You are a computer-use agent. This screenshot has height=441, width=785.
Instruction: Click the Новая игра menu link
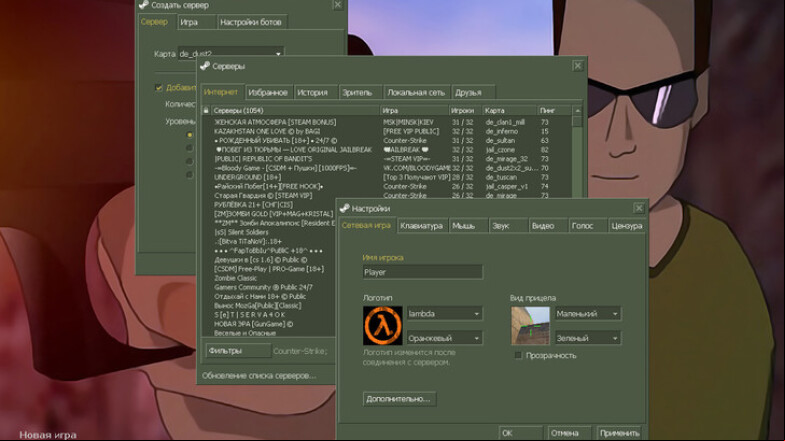pyautogui.click(x=48, y=435)
